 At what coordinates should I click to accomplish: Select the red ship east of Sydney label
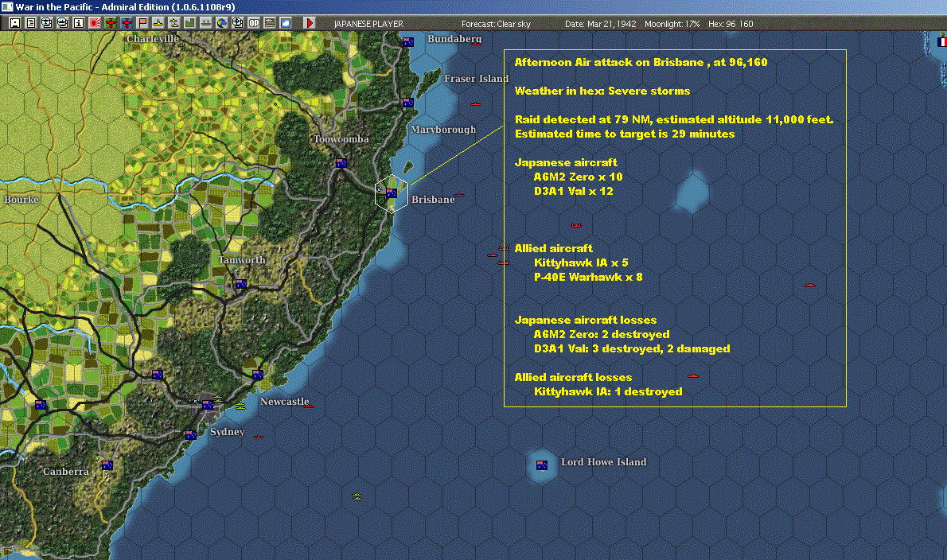(259, 436)
